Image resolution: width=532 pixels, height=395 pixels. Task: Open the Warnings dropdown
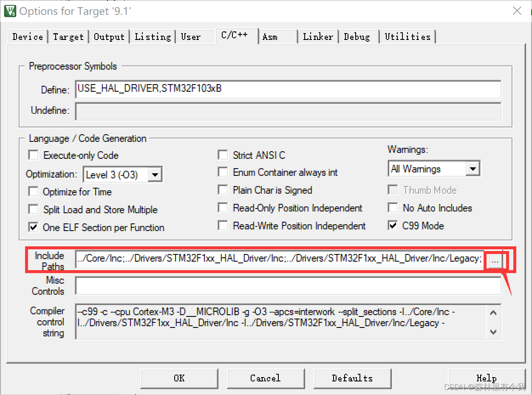coord(473,169)
